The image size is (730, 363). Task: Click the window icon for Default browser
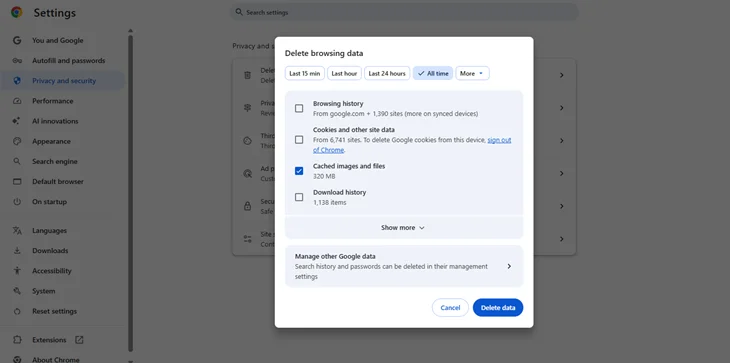pos(17,182)
